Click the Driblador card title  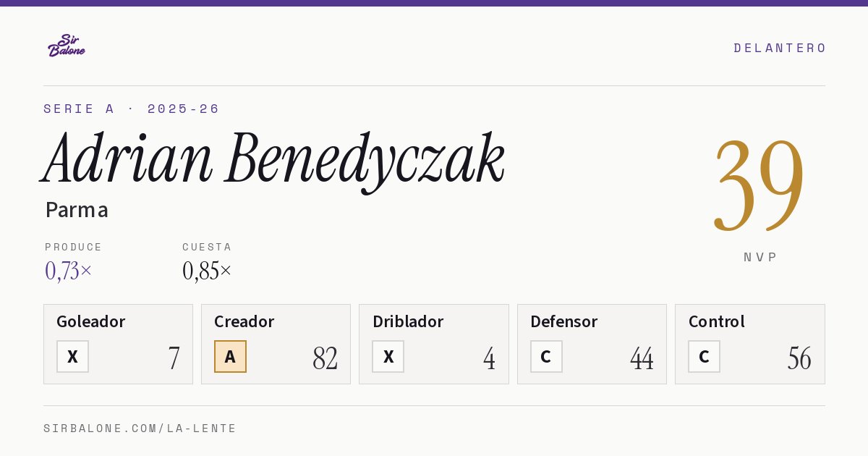[x=408, y=321]
